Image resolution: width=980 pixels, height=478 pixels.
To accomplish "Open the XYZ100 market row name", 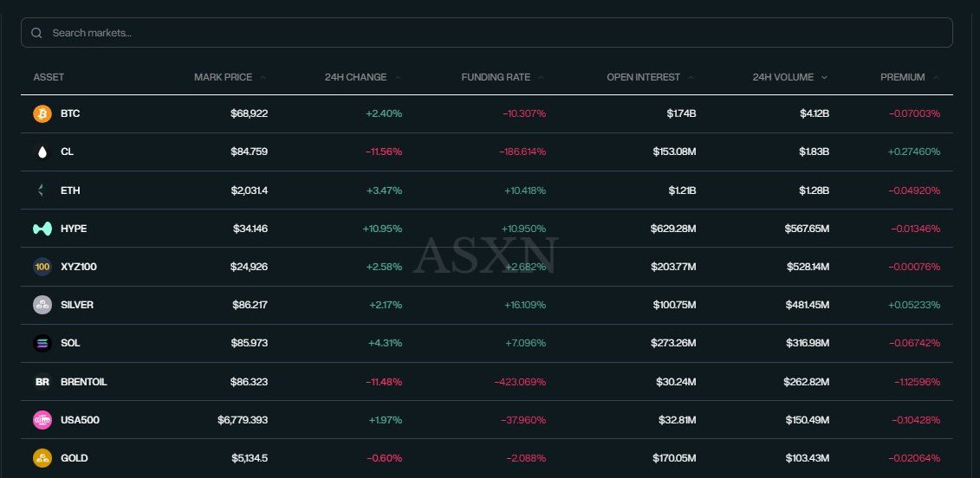I will [79, 267].
